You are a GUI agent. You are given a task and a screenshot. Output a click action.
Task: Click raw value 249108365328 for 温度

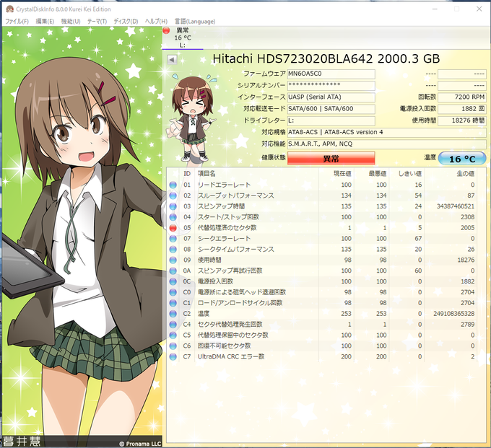[454, 314]
